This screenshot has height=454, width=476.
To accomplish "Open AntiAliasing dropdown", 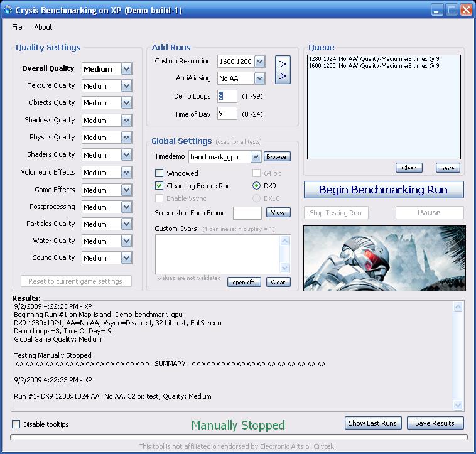I will (x=259, y=78).
